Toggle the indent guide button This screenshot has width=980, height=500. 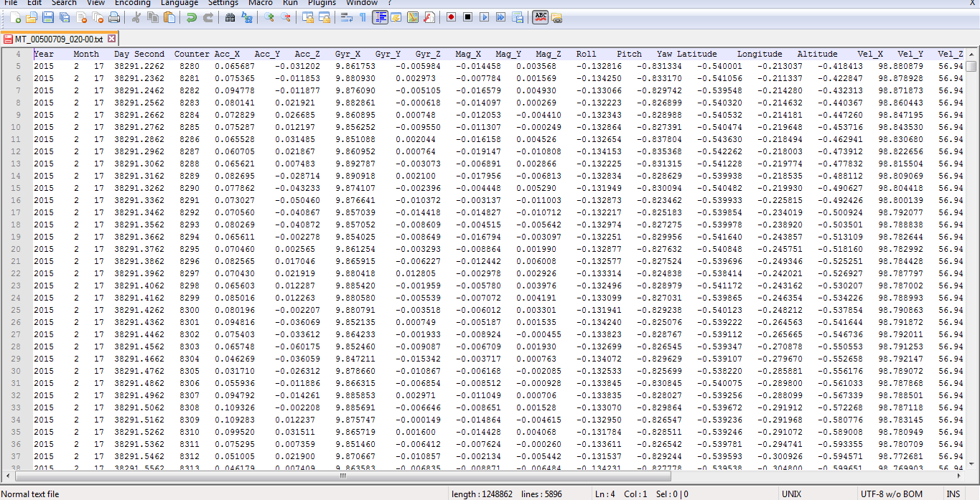[x=379, y=17]
